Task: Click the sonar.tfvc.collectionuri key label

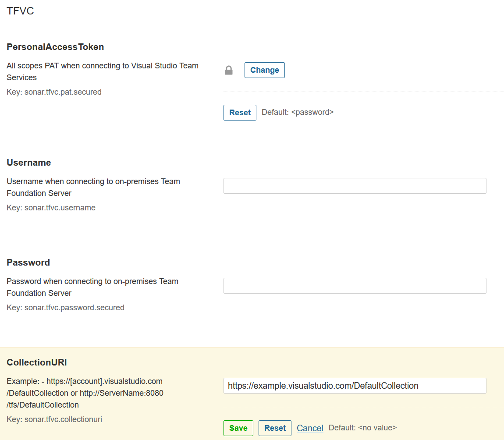Action: [54, 419]
